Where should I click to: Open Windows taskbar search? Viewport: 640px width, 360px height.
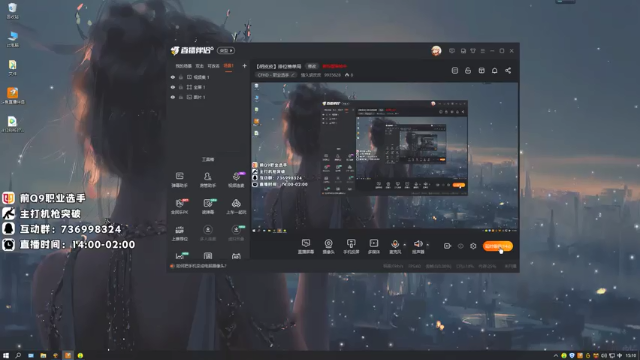click(18, 356)
